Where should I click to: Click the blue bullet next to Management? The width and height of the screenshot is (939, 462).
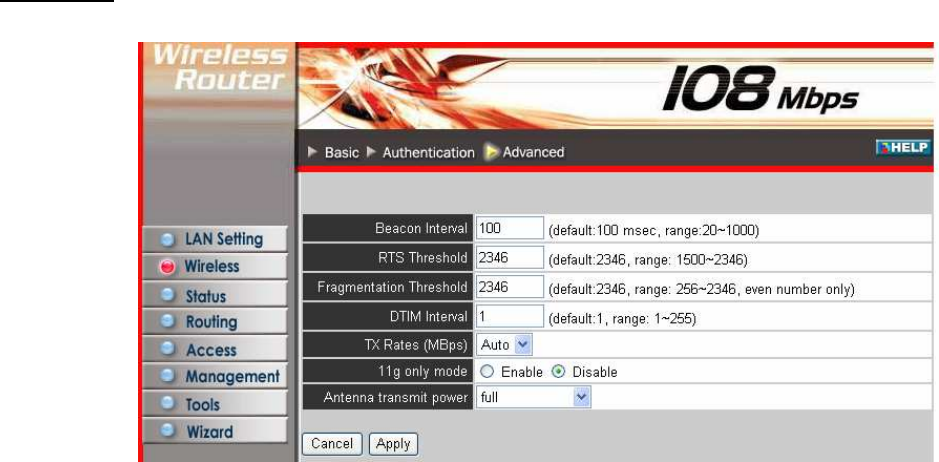[168, 377]
